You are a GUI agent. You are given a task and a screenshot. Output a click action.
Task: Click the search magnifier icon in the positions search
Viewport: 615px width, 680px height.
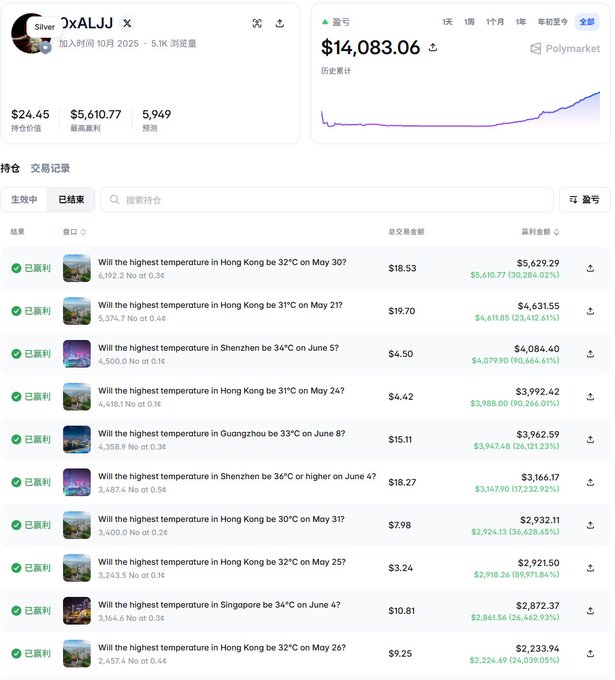click(114, 199)
